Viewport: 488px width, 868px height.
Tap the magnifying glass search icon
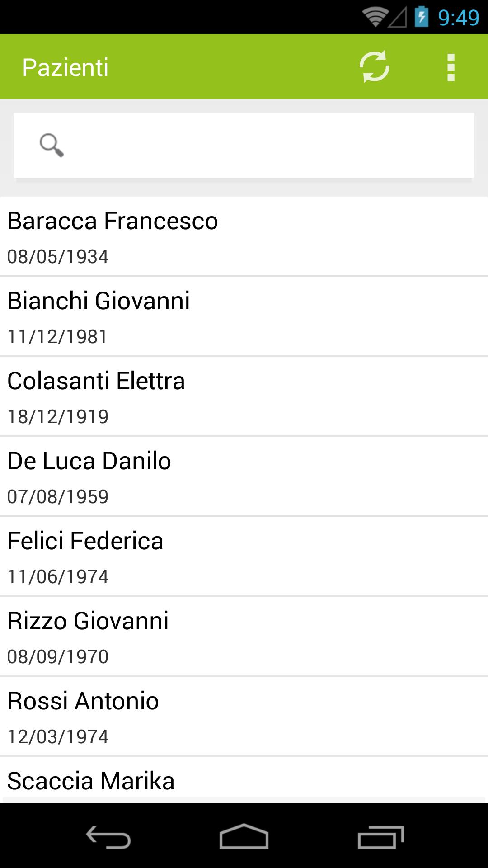pos(52,145)
